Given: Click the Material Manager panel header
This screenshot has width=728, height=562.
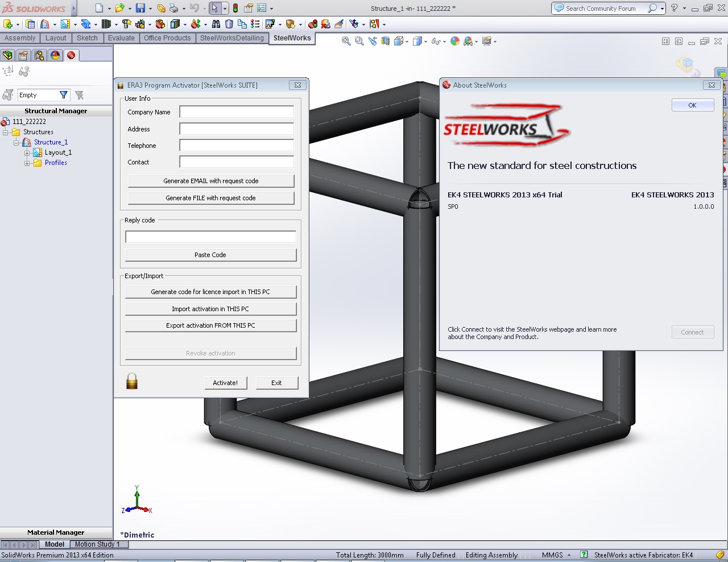Looking at the screenshot, I should [x=56, y=532].
